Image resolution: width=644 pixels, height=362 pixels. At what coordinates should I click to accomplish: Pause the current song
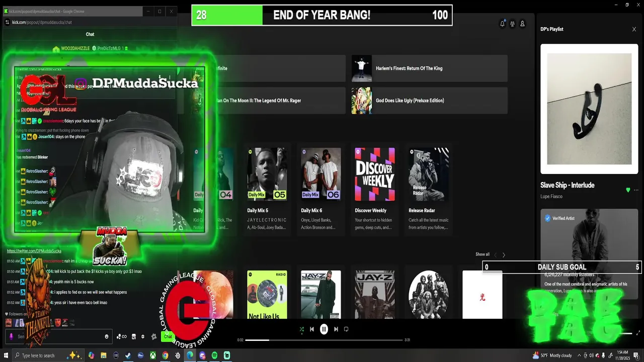point(324,329)
